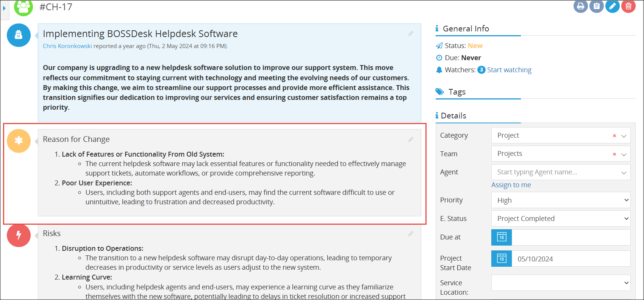This screenshot has height=300, width=644.
Task: Click the Status paper plane icon
Action: tap(439, 46)
